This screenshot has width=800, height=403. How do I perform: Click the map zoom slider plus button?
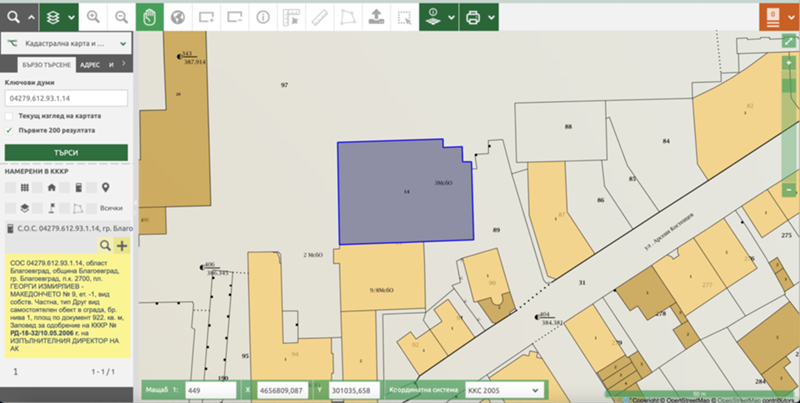(789, 62)
